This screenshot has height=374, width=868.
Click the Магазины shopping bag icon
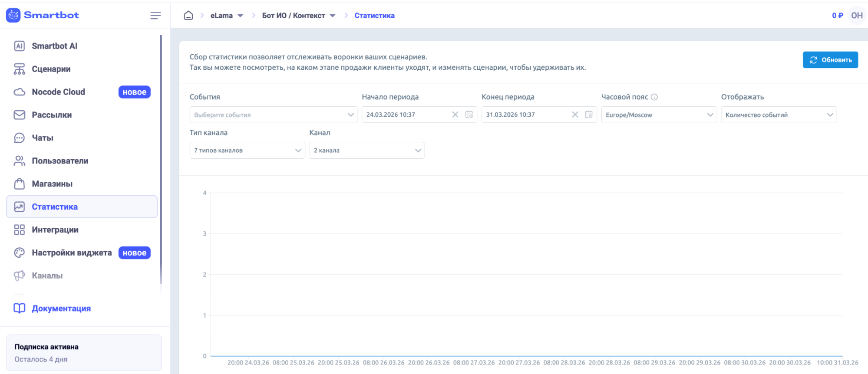pos(20,184)
